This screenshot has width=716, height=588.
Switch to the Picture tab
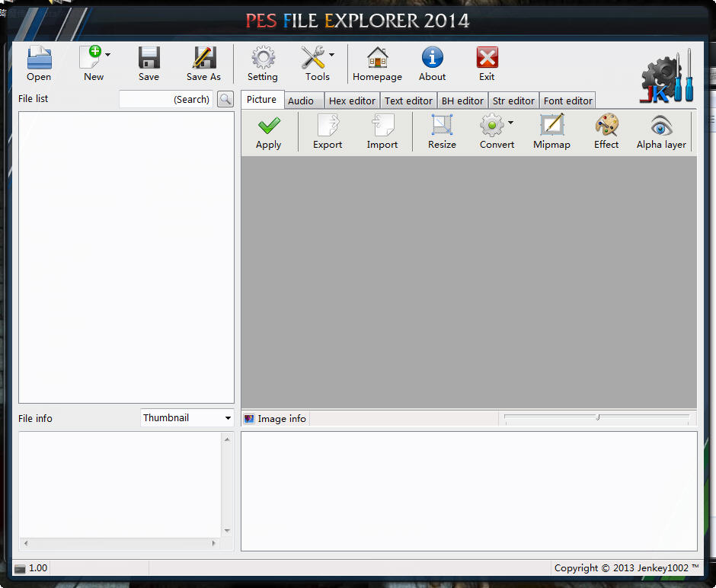[x=262, y=100]
